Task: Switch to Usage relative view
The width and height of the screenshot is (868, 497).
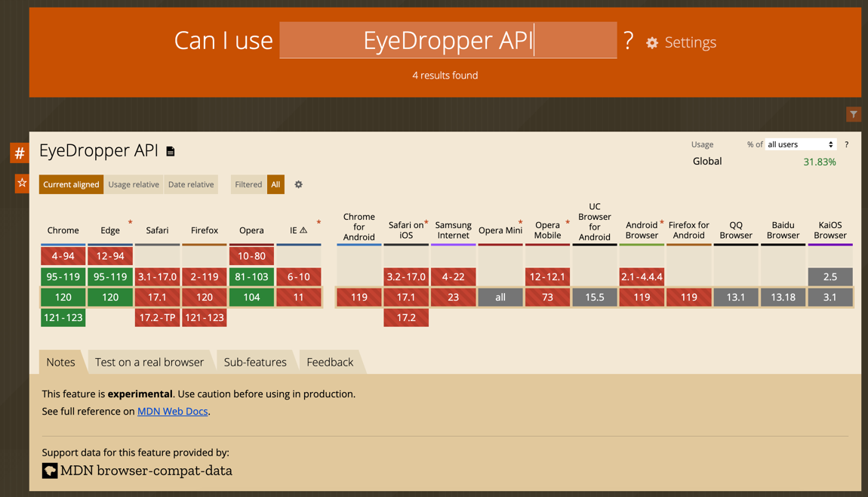Action: click(134, 184)
